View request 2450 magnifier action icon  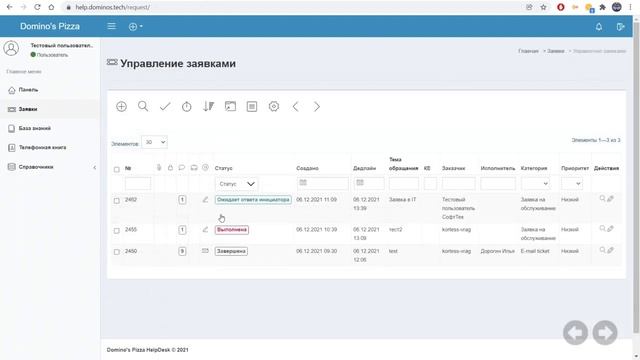point(602,250)
